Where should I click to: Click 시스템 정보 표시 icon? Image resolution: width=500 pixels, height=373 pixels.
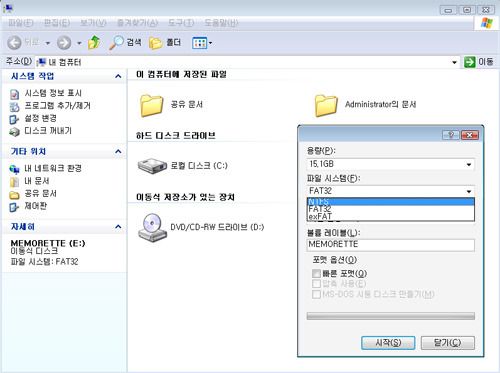pos(14,94)
